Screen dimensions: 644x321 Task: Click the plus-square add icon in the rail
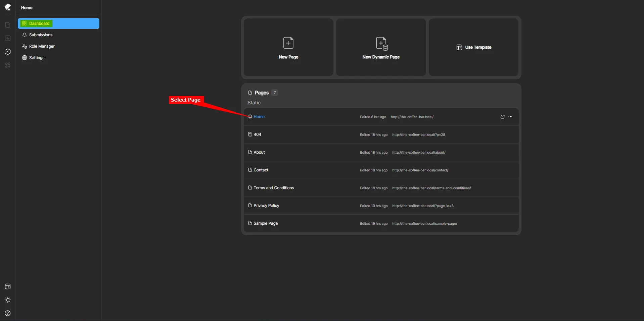point(8,38)
